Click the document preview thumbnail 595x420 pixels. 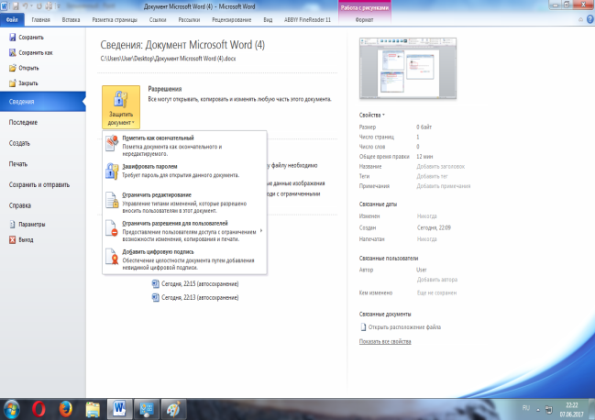point(408,68)
